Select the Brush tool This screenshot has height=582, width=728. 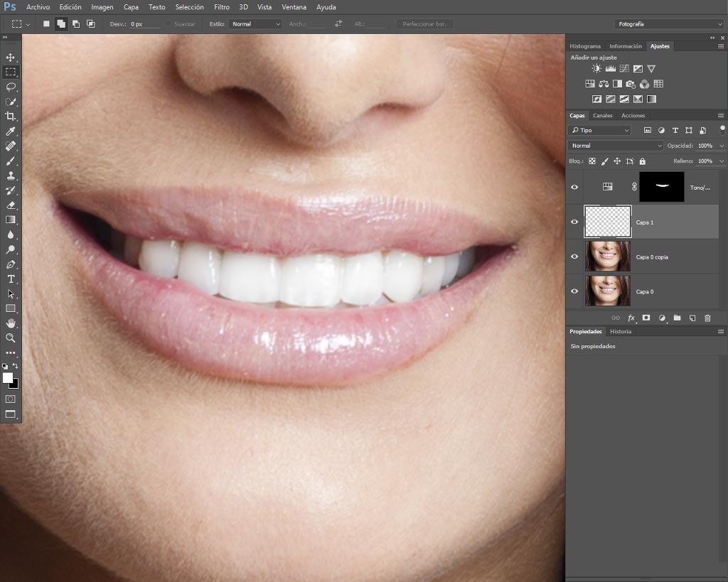10,161
